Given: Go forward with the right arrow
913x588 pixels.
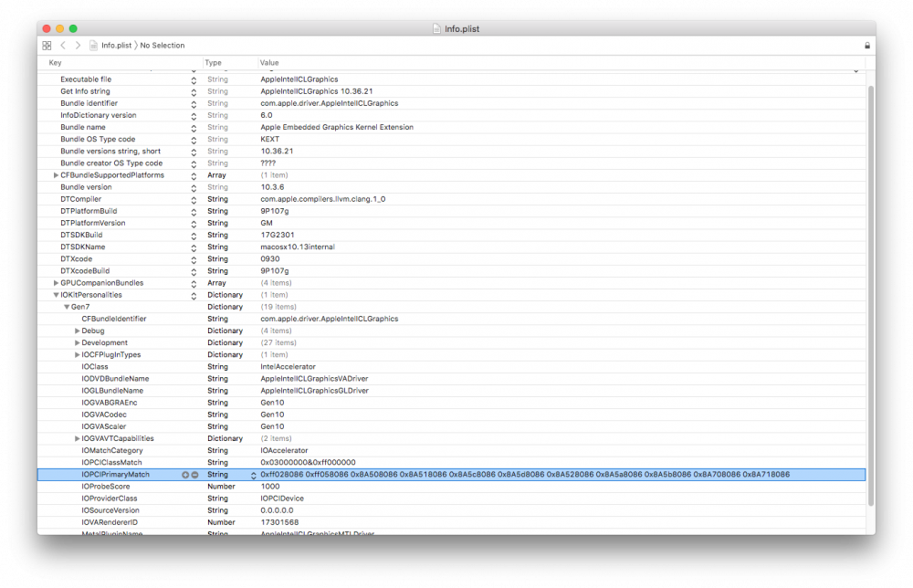Looking at the screenshot, I should tap(78, 46).
